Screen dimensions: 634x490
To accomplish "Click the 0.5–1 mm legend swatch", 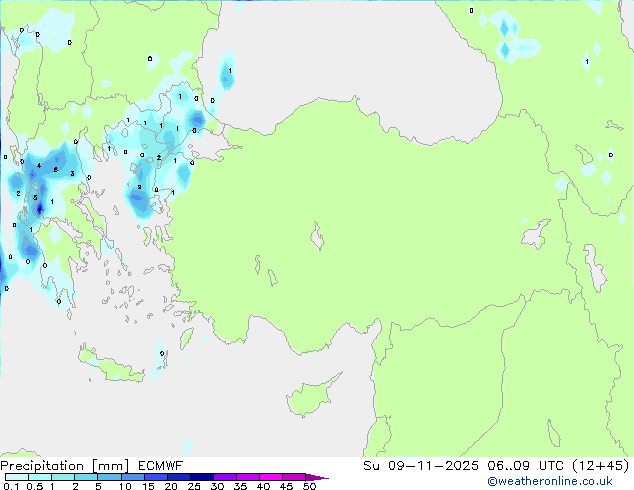I will (40, 477).
